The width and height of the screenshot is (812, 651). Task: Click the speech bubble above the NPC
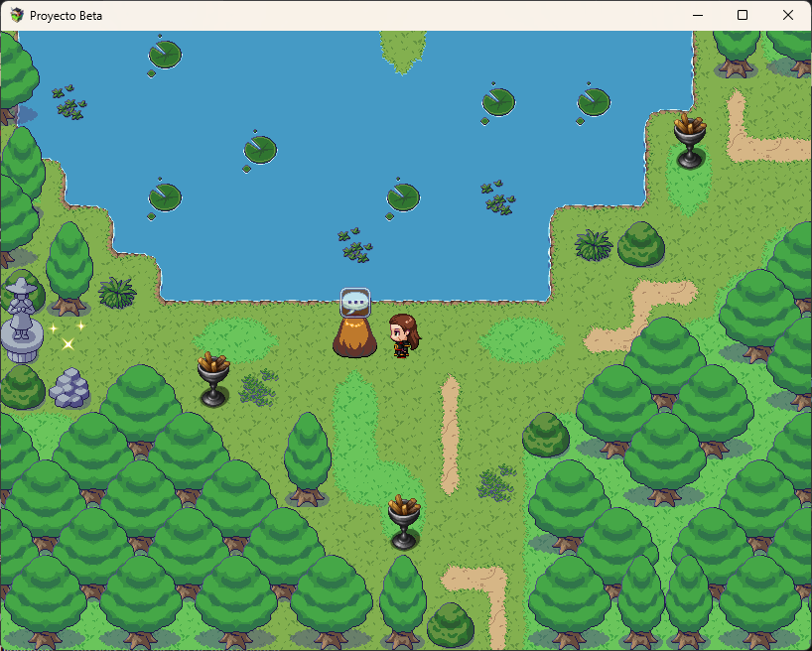(x=355, y=303)
